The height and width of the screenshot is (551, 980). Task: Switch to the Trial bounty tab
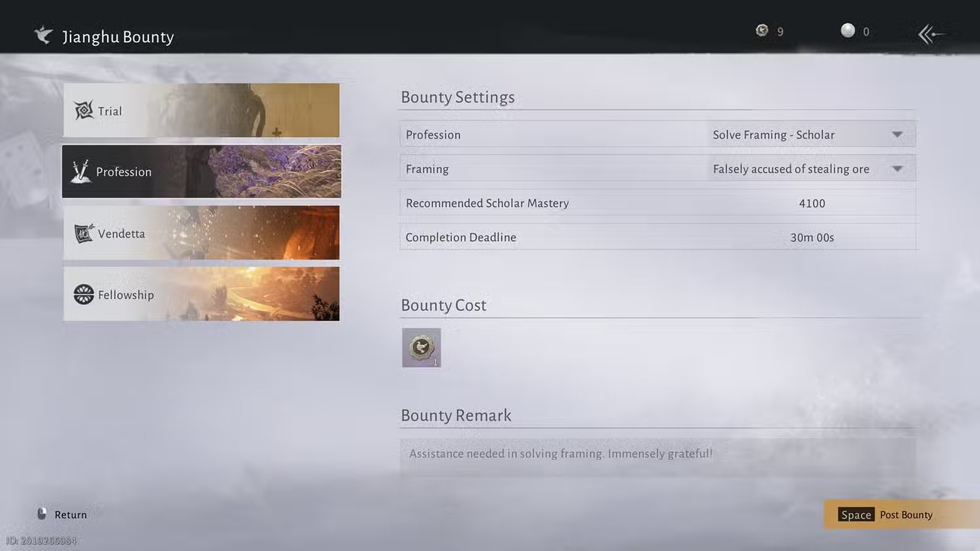[x=202, y=110]
